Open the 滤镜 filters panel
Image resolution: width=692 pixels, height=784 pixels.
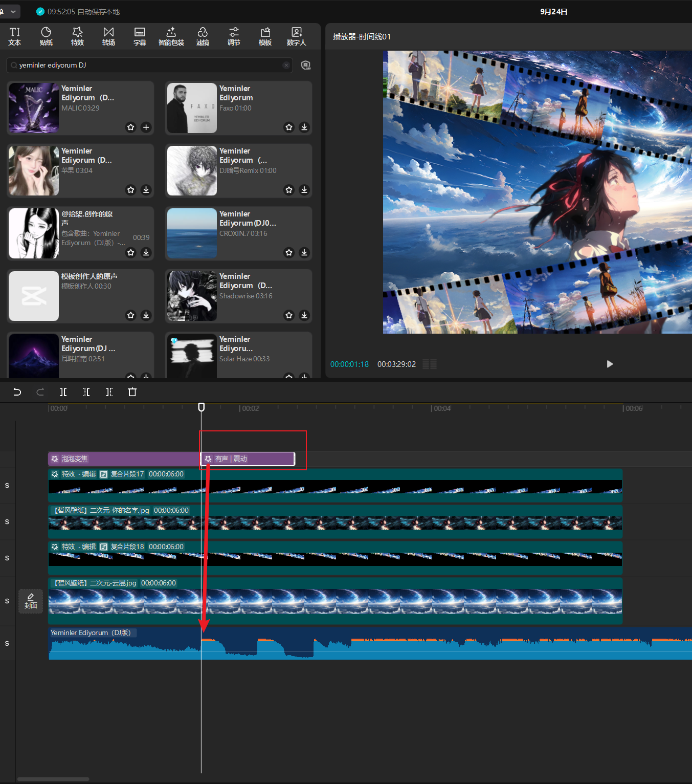(x=203, y=36)
